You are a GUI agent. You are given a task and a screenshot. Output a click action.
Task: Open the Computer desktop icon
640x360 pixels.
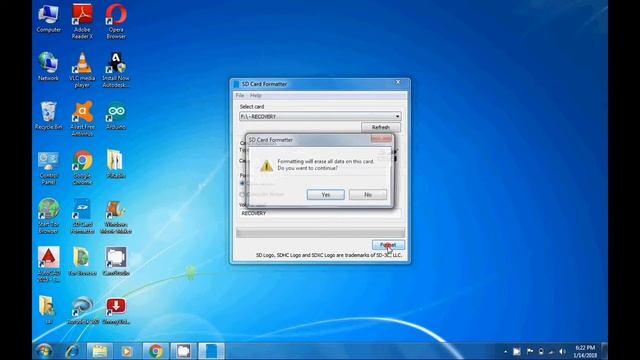pos(49,19)
